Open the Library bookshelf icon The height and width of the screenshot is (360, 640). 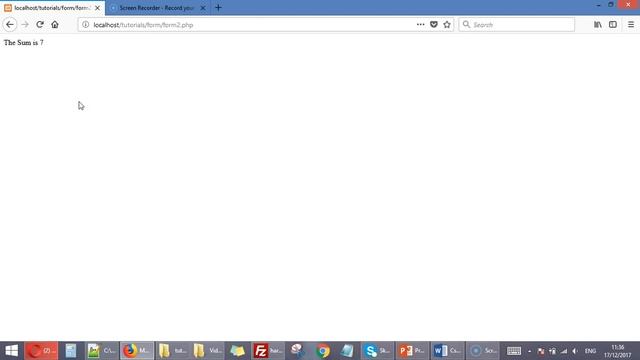pyautogui.click(x=598, y=24)
